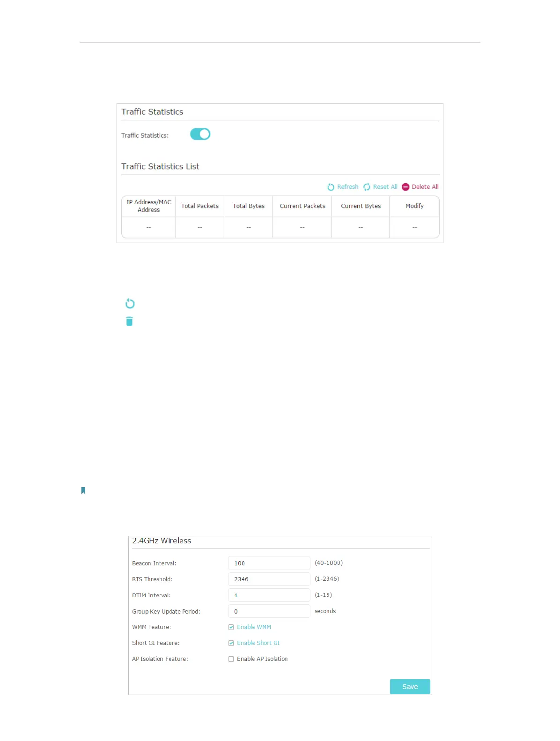Click the Traffic Statistics List heading
Image resolution: width=560 pixels, height=741 pixels.
[x=160, y=167]
